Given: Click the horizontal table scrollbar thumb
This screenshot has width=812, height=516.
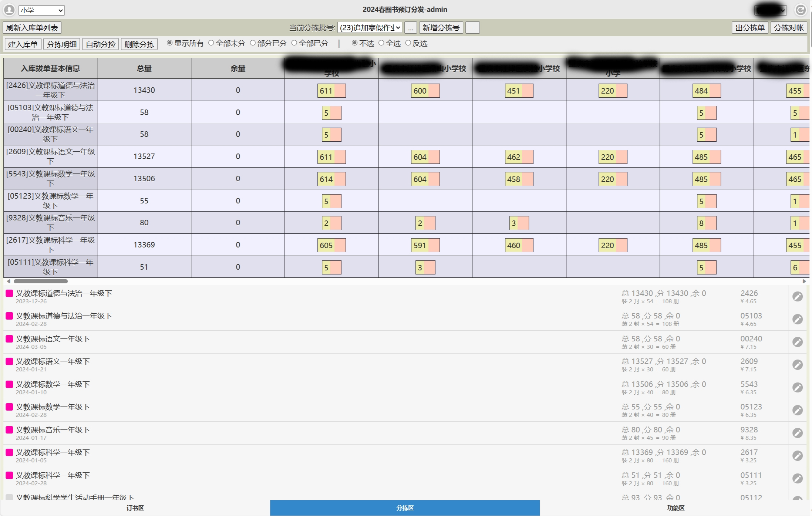Looking at the screenshot, I should coord(41,281).
